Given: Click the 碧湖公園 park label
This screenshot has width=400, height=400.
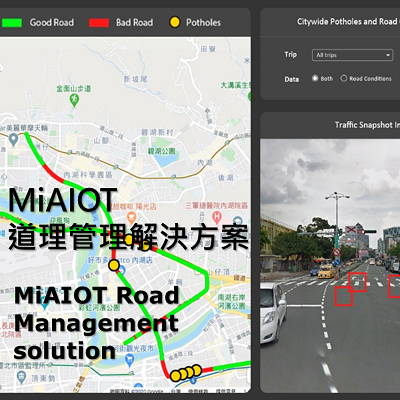Looking at the screenshot, I should (x=162, y=151).
